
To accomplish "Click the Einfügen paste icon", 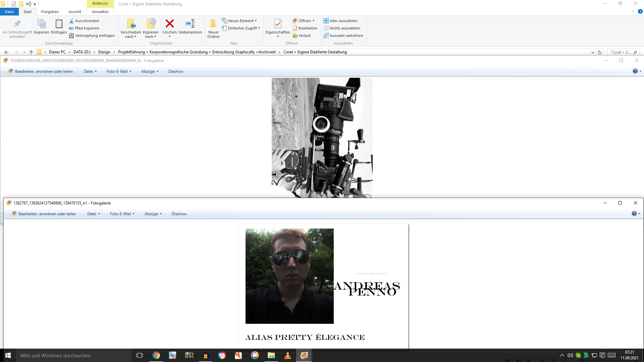I will coord(59,26).
